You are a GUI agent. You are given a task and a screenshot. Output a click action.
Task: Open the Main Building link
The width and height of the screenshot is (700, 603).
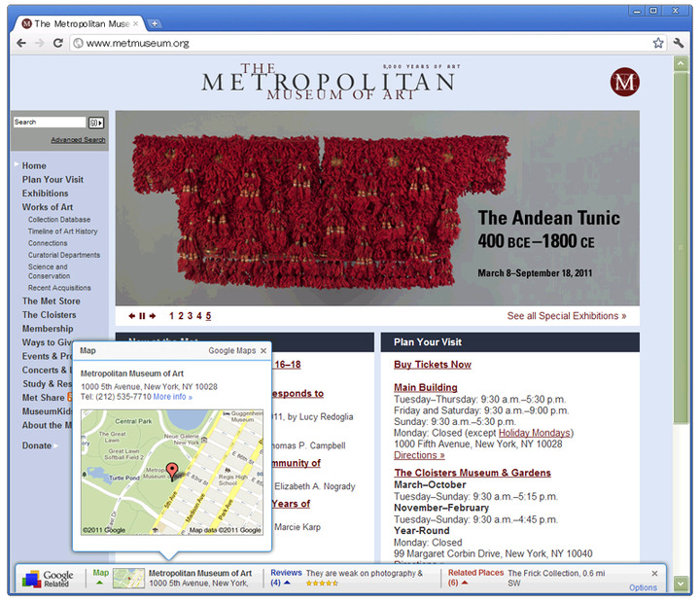[x=426, y=387]
